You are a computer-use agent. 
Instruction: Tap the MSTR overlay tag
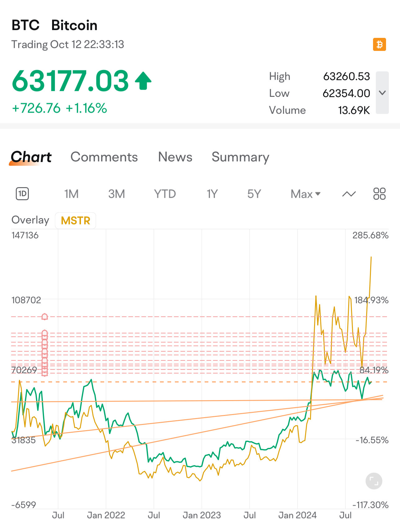(75, 221)
